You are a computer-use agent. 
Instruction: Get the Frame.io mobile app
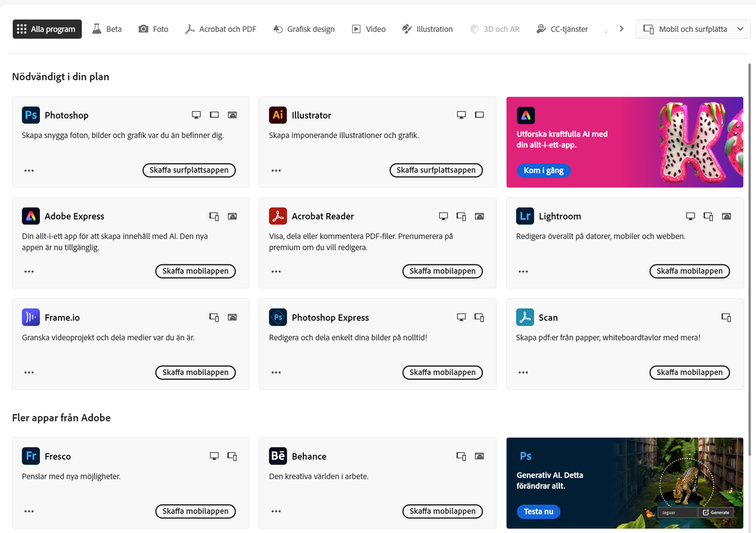click(195, 372)
